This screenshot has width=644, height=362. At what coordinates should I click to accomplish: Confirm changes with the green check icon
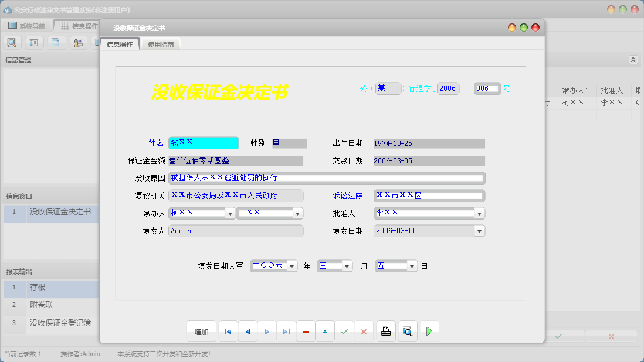pyautogui.click(x=345, y=331)
